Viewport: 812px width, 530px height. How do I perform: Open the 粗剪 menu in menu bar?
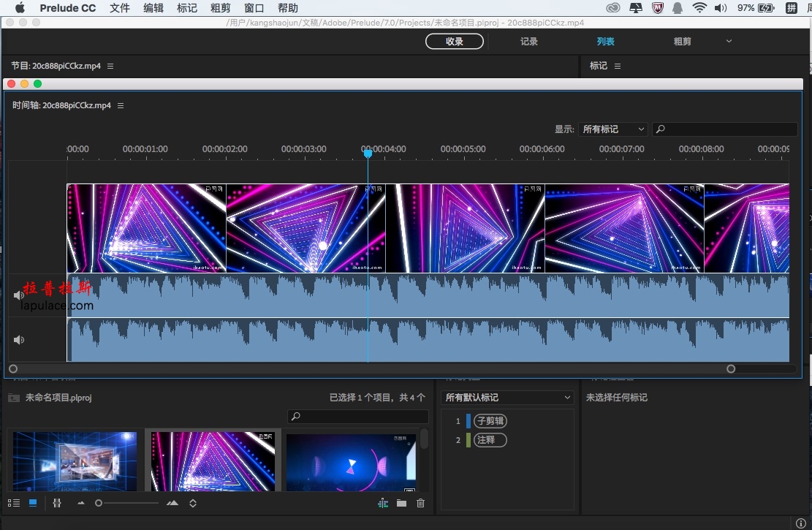(x=220, y=8)
